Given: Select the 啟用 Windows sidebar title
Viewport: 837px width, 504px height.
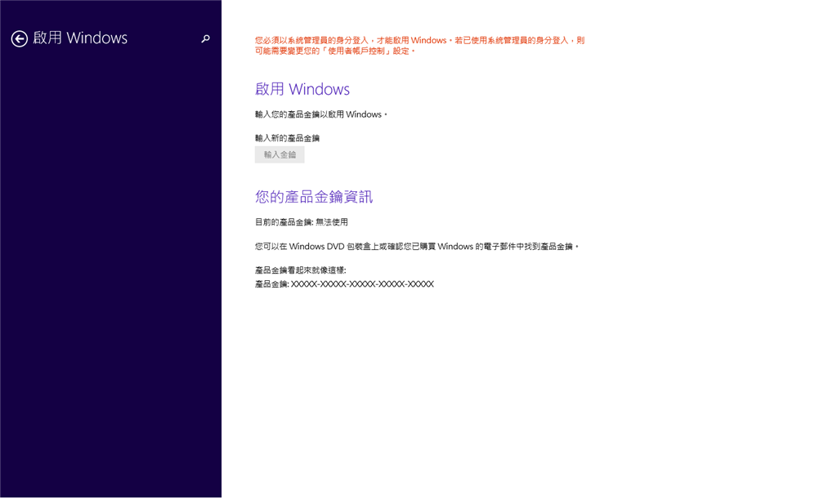Looking at the screenshot, I should click(x=80, y=38).
